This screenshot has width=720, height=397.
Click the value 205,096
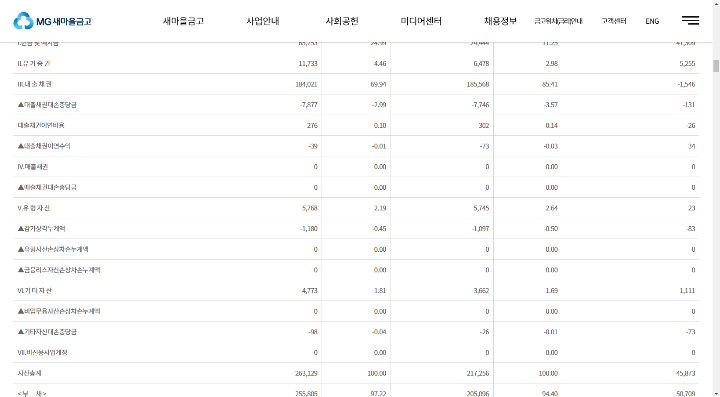tap(478, 393)
